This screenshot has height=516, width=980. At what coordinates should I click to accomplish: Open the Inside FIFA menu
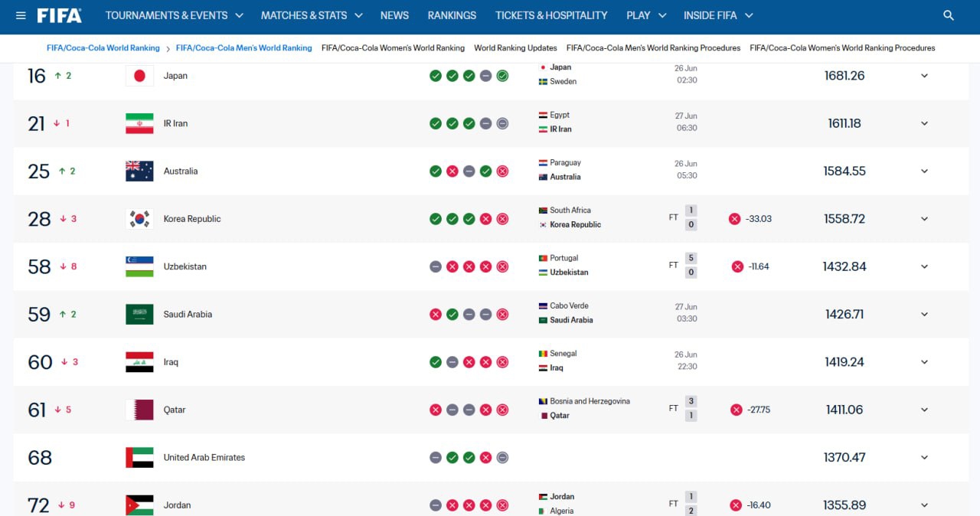tap(718, 15)
